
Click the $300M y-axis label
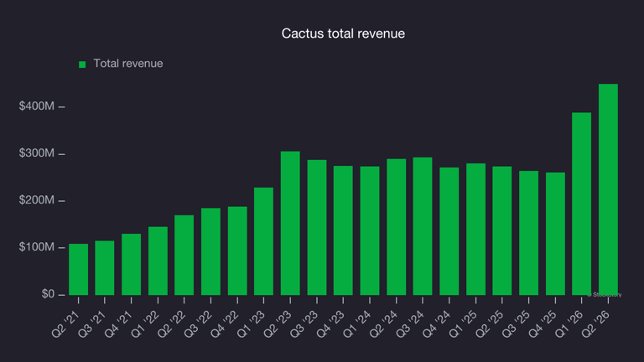(x=37, y=153)
